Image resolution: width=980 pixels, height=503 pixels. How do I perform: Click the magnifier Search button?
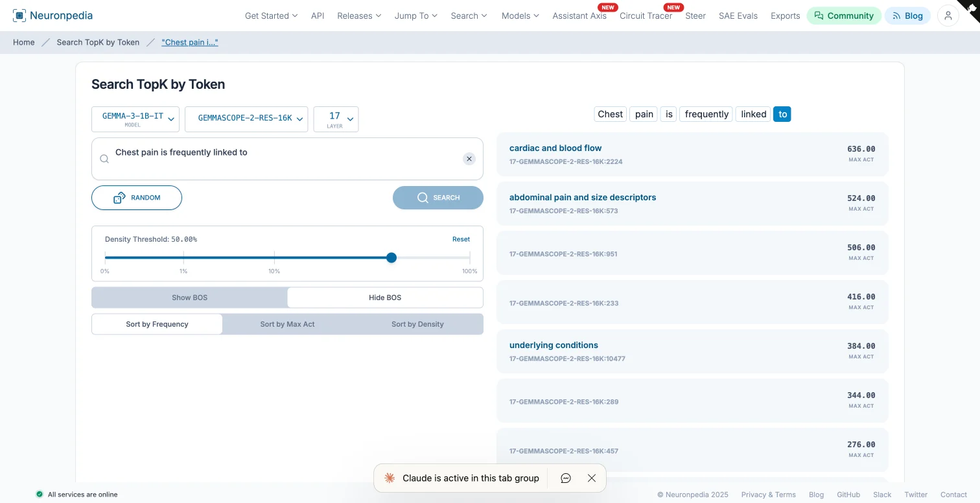(437, 198)
